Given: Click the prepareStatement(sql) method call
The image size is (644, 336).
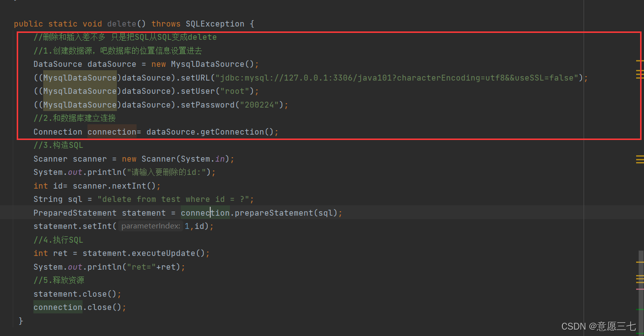Looking at the screenshot, I should 286,213.
